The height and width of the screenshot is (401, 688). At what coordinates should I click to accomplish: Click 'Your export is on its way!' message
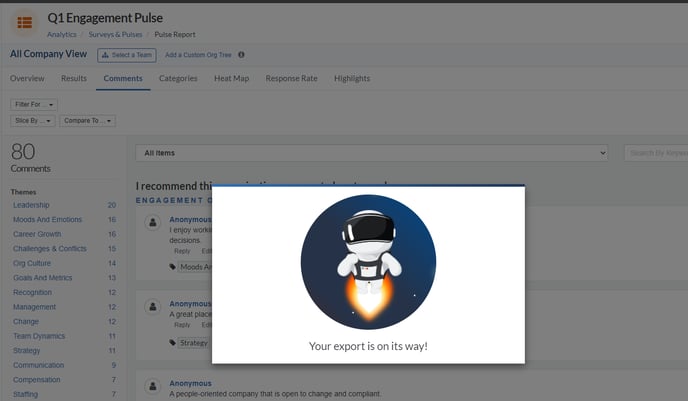tap(368, 346)
